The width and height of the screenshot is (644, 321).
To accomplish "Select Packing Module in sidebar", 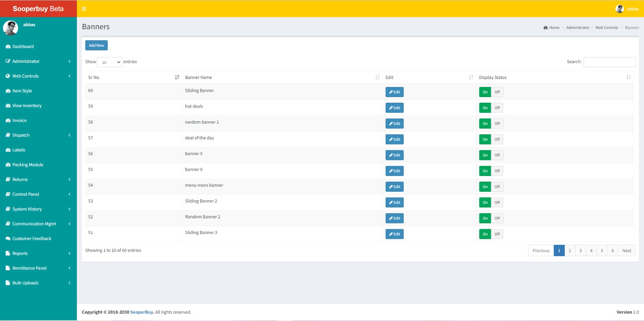I will point(28,165).
